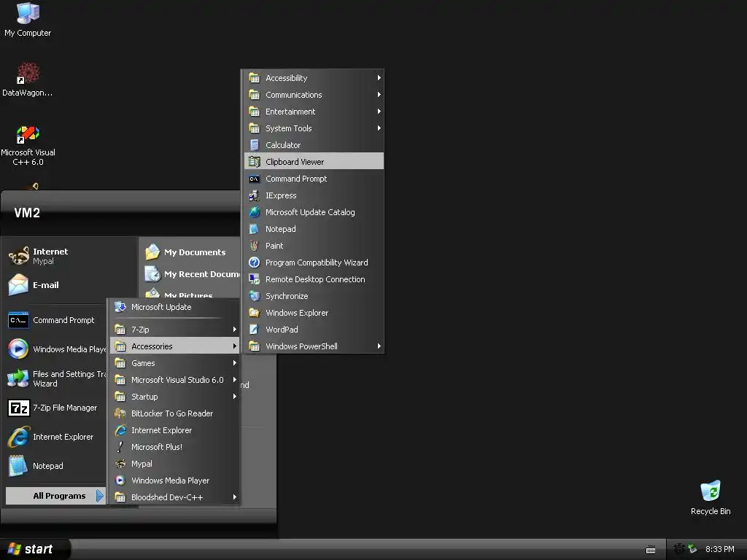The height and width of the screenshot is (560, 747).
Task: Select the Microsoft Visual C++ 6.0 desktop icon
Action: (28, 134)
